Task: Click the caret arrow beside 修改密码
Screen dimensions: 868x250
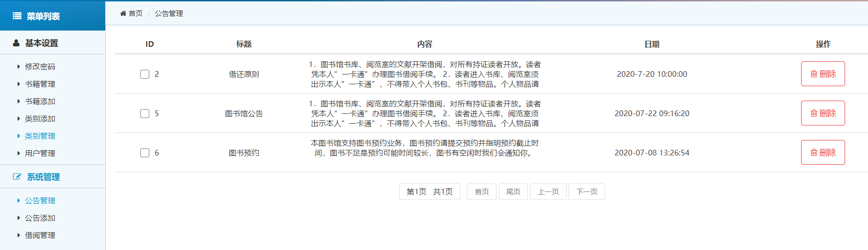Action: pos(19,66)
